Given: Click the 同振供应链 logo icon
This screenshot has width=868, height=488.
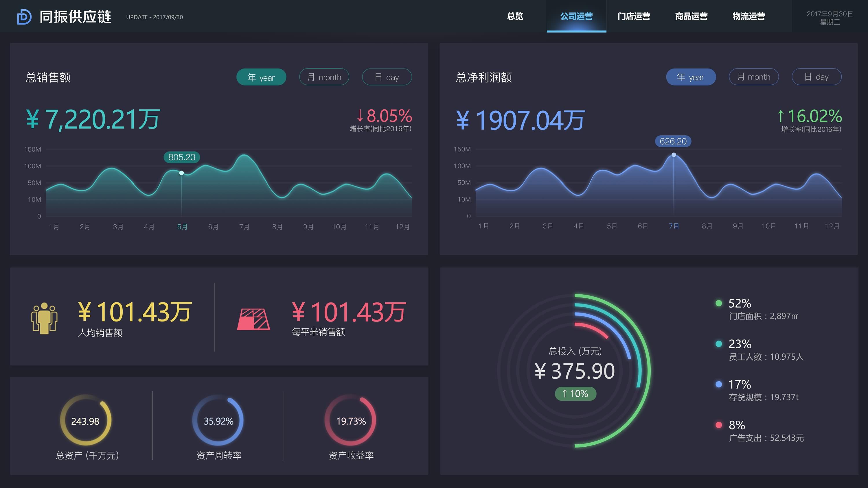Looking at the screenshot, I should point(24,17).
